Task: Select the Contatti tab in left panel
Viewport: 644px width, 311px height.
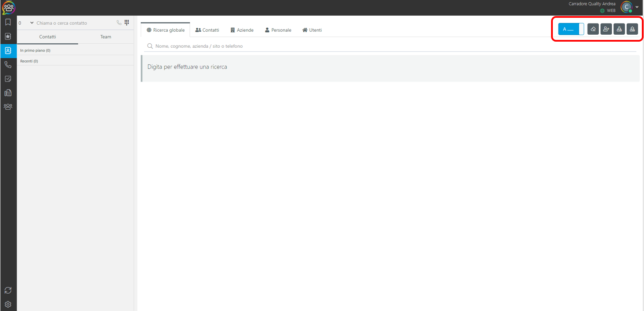Action: [x=48, y=37]
